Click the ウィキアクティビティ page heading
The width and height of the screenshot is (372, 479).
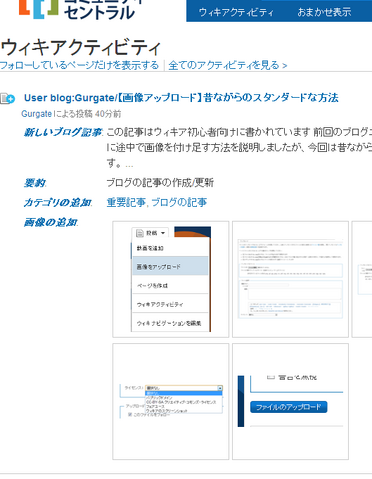(81, 47)
